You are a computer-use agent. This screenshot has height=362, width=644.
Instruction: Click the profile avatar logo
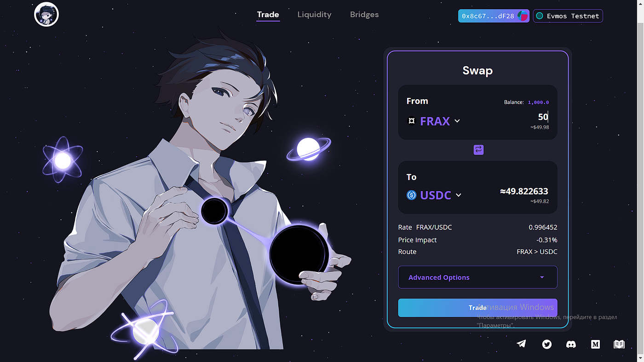46,14
